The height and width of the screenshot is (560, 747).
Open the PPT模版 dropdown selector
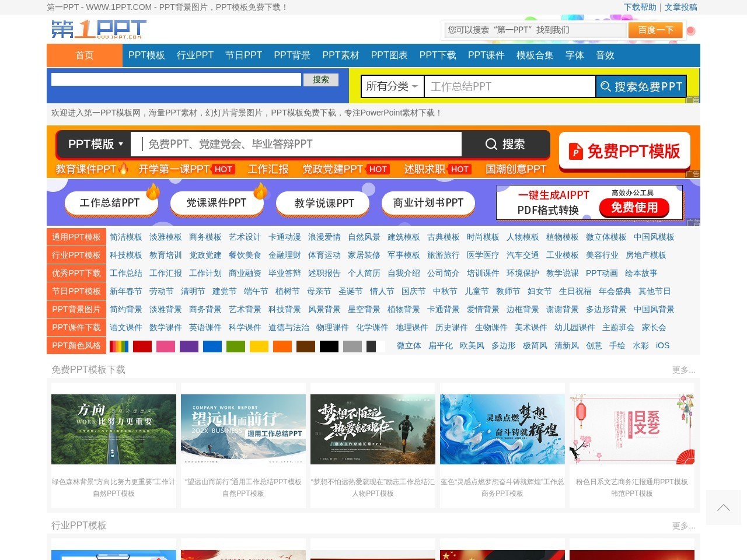(95, 144)
